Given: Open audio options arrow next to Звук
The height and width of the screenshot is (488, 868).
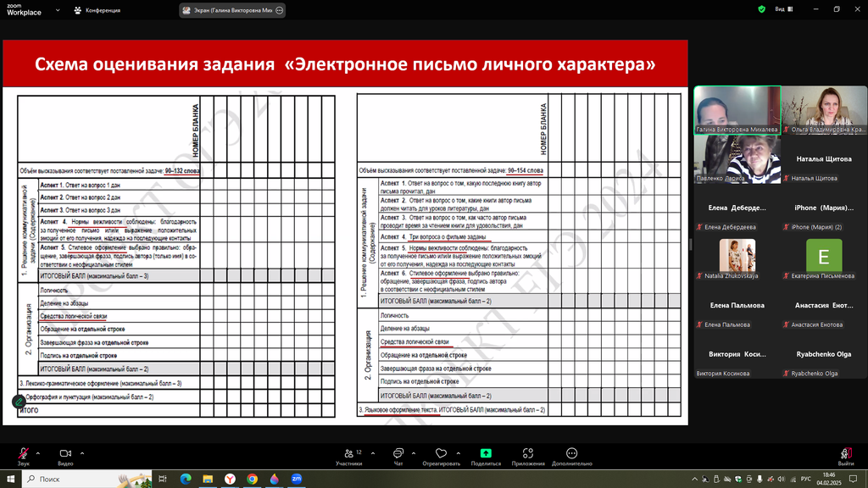Looking at the screenshot, I should coord(38,454).
